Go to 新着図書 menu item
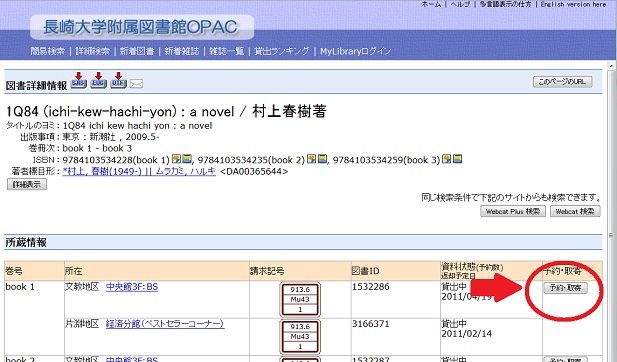This screenshot has width=617, height=362. [x=137, y=51]
